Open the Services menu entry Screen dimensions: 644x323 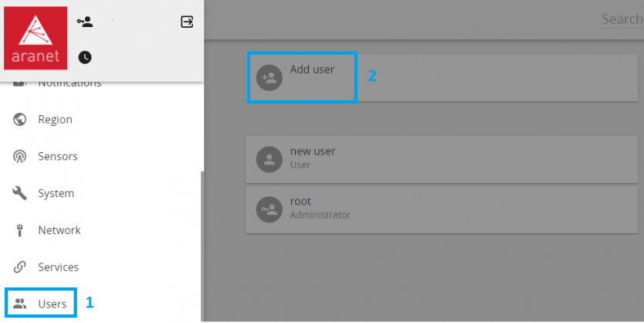(x=58, y=267)
